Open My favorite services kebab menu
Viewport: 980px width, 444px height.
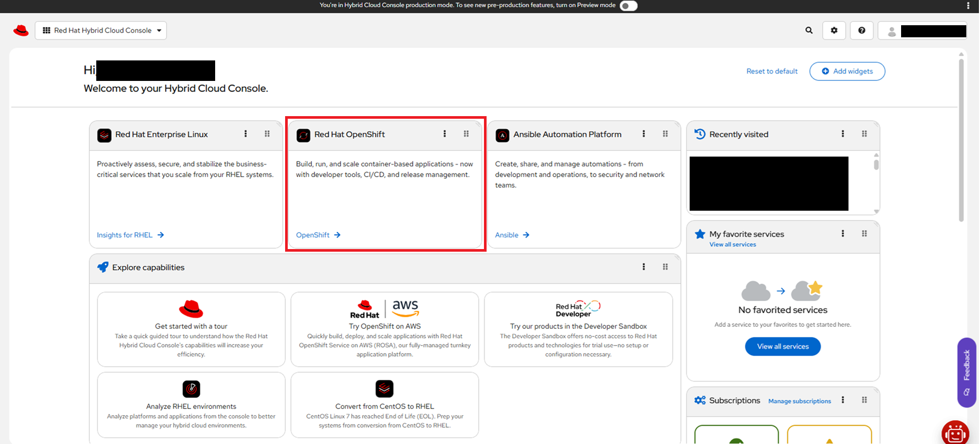coord(843,234)
